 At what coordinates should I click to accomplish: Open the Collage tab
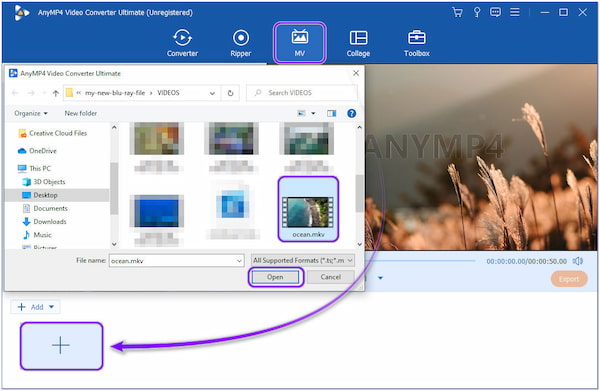(x=358, y=43)
